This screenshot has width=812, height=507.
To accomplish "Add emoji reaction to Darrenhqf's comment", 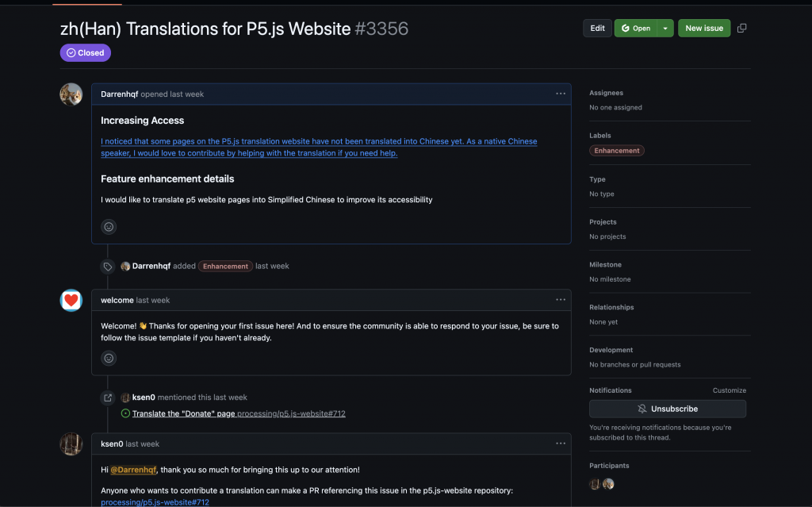I will click(x=109, y=227).
